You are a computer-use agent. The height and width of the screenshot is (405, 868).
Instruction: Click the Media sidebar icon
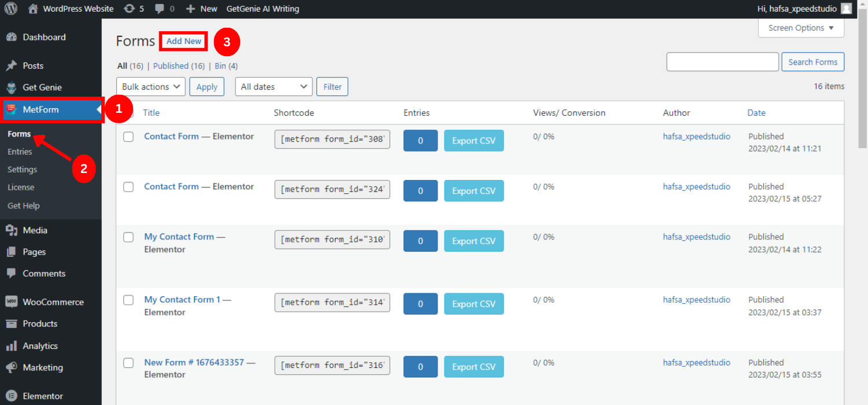[12, 230]
